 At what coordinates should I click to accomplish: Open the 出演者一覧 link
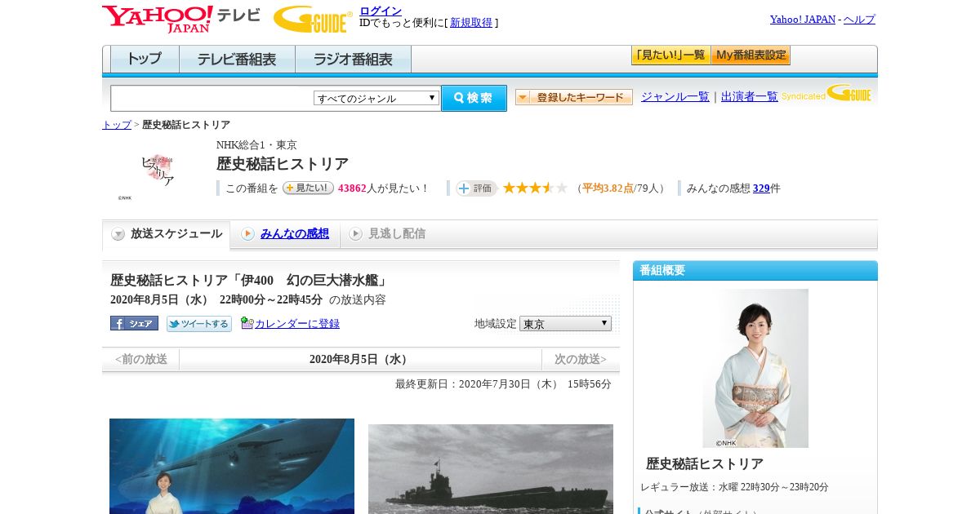(x=750, y=96)
